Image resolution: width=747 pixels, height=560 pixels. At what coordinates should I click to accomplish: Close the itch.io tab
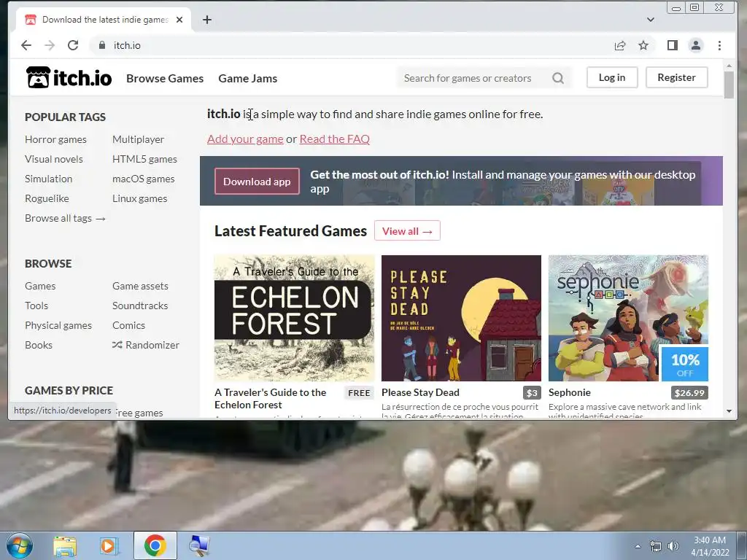[x=179, y=20]
